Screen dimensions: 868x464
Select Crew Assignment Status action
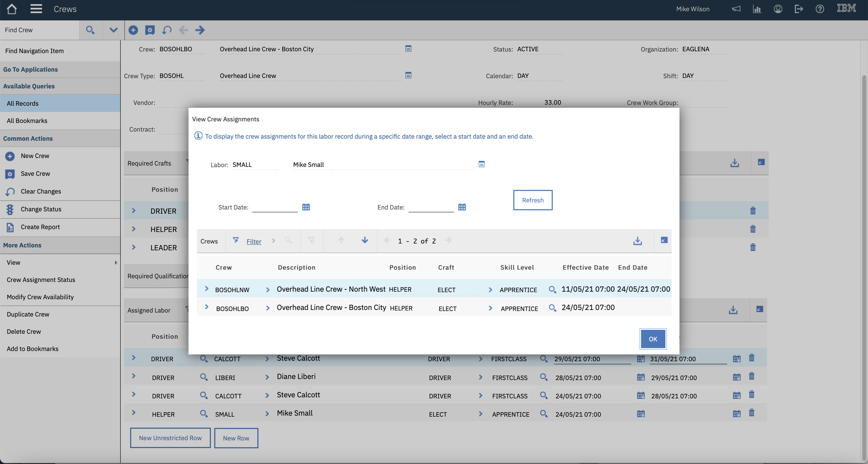click(x=41, y=280)
